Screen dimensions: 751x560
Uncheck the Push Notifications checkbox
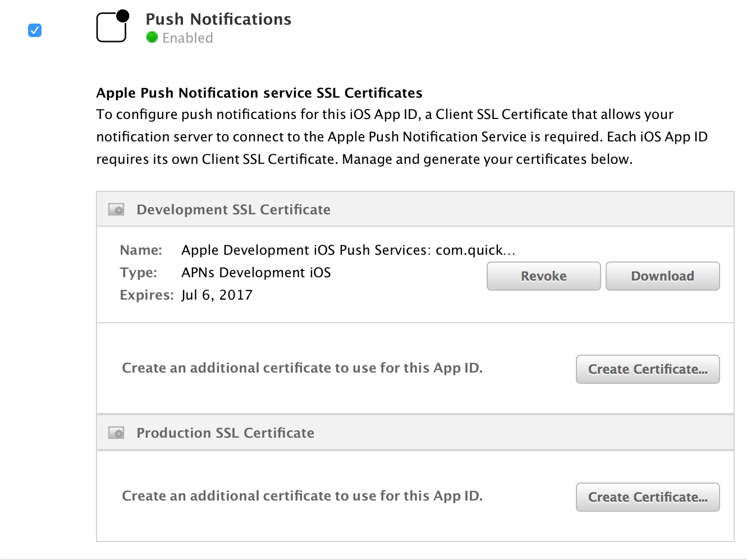pos(35,30)
